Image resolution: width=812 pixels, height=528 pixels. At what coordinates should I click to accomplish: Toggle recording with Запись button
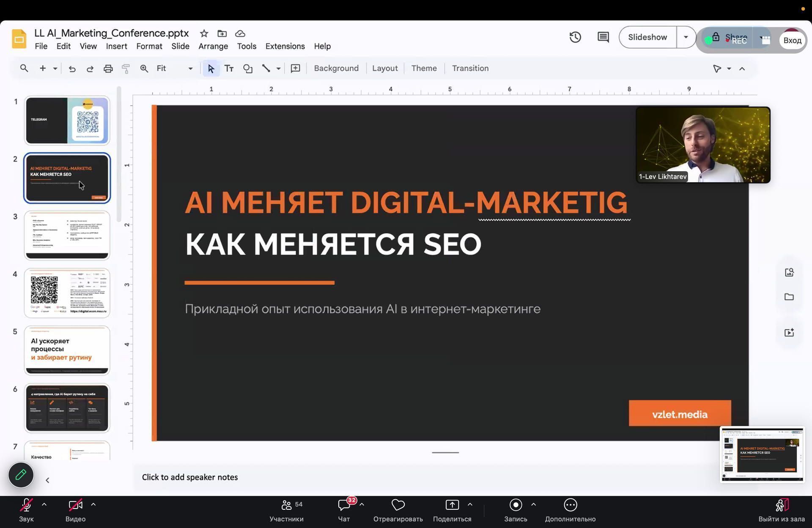click(x=516, y=509)
